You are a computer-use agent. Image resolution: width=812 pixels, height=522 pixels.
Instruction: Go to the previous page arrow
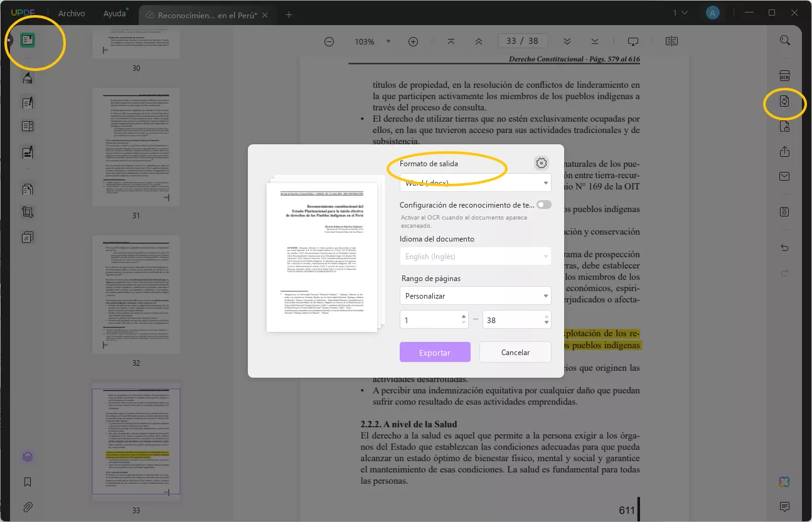[479, 41]
